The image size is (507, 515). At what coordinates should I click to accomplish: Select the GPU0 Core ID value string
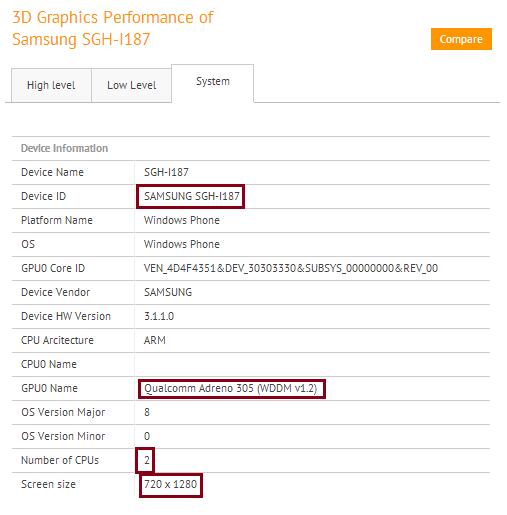coord(291,268)
